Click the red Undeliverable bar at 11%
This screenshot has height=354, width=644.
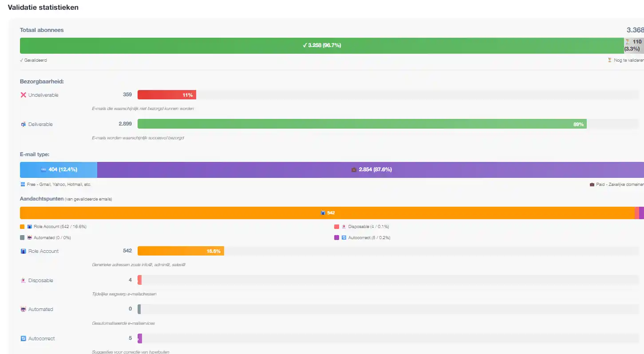[167, 95]
